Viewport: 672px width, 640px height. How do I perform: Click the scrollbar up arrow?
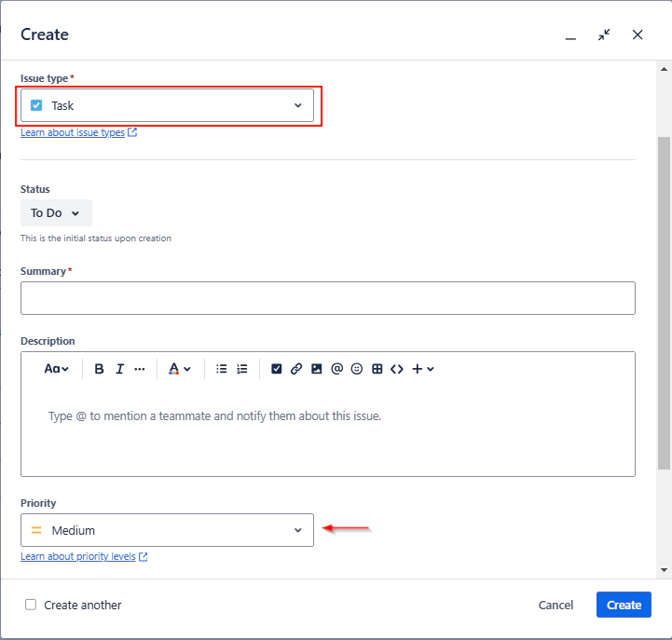[x=664, y=69]
